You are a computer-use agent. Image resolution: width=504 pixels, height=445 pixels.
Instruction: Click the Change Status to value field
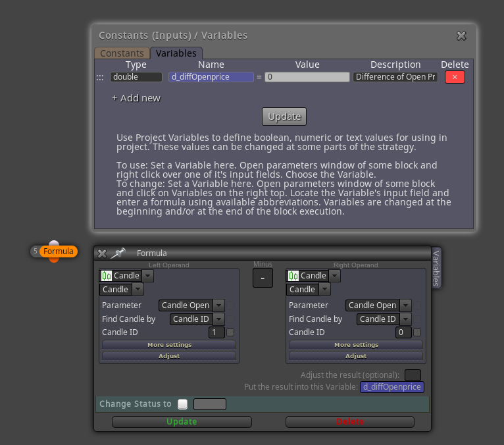click(210, 404)
